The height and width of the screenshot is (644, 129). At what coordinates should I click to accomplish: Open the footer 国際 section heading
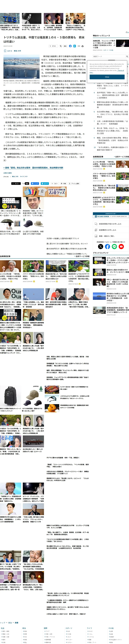(x=46, y=628)
